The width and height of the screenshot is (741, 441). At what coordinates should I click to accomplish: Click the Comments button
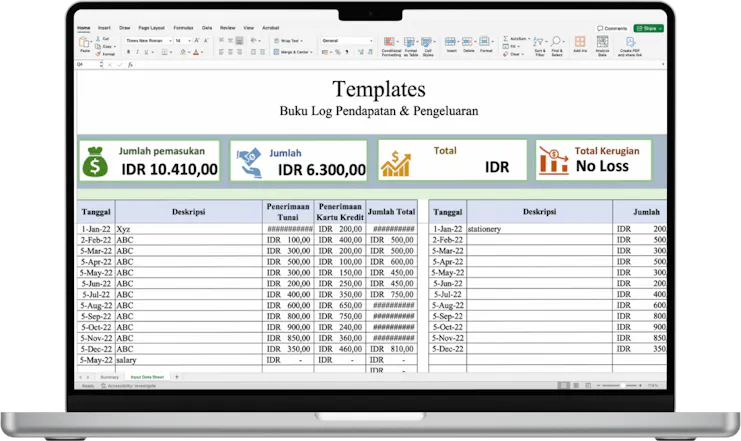tap(612, 28)
